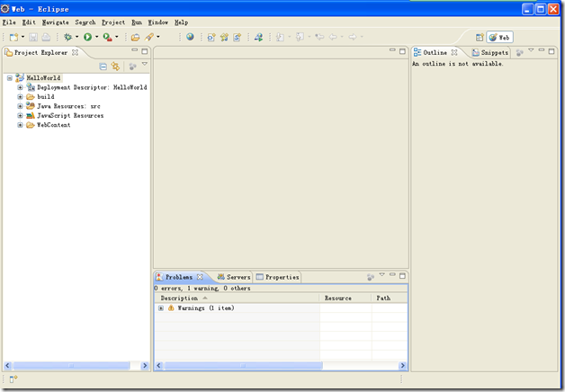Expand Java Resources: src node
This screenshot has height=392, width=565.
tap(20, 106)
